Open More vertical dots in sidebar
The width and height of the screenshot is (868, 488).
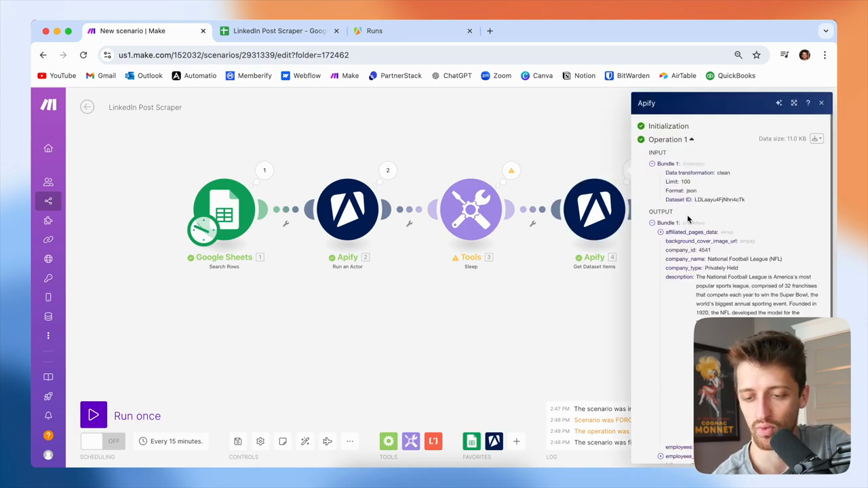coord(48,335)
